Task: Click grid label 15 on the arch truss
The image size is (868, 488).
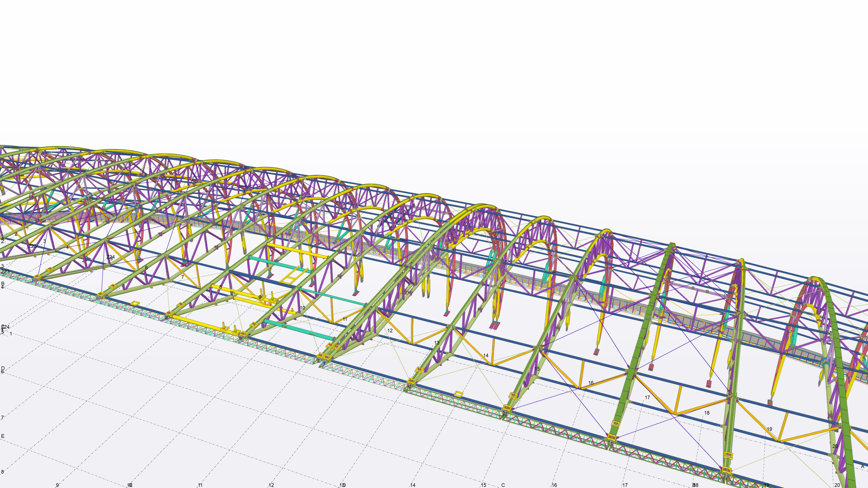Action: pos(537,369)
